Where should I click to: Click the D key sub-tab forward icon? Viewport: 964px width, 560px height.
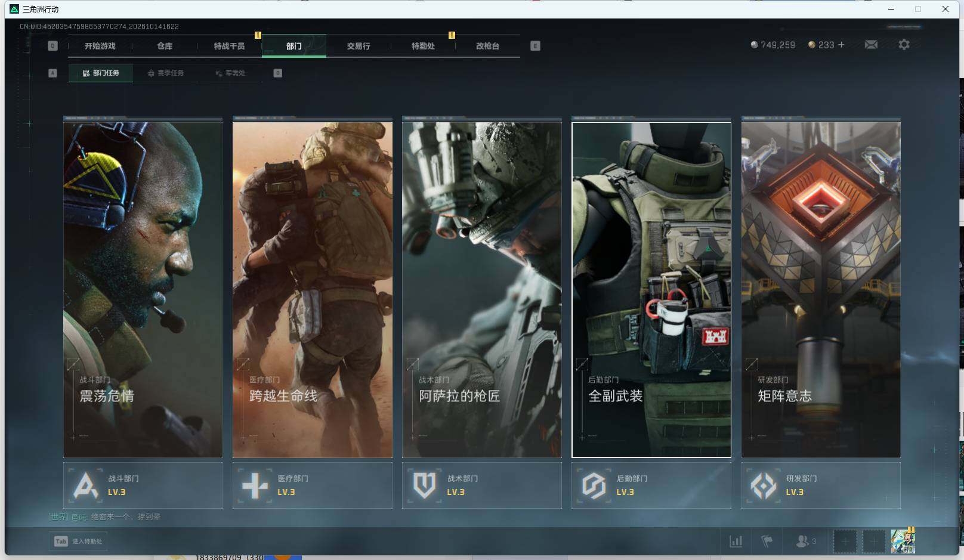277,73
